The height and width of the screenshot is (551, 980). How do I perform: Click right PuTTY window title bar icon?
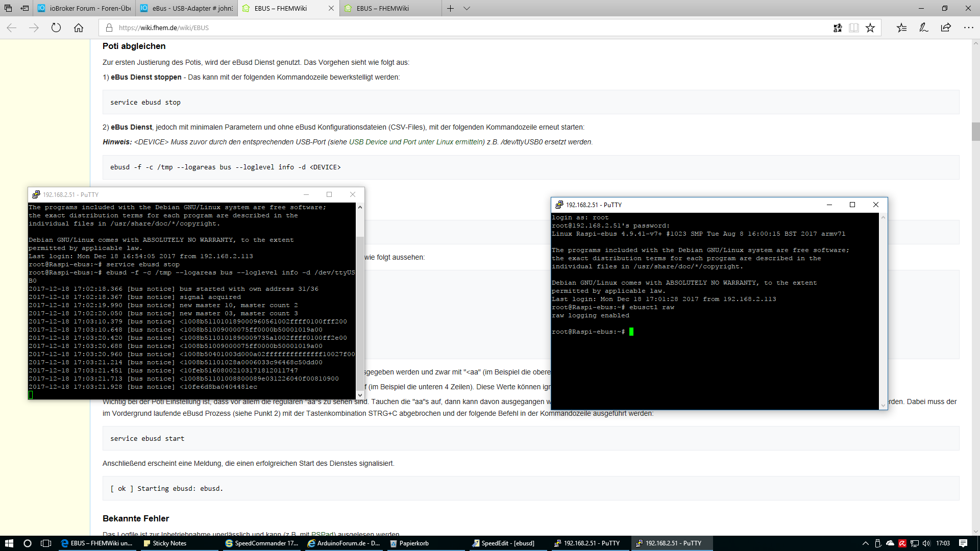[x=559, y=205]
